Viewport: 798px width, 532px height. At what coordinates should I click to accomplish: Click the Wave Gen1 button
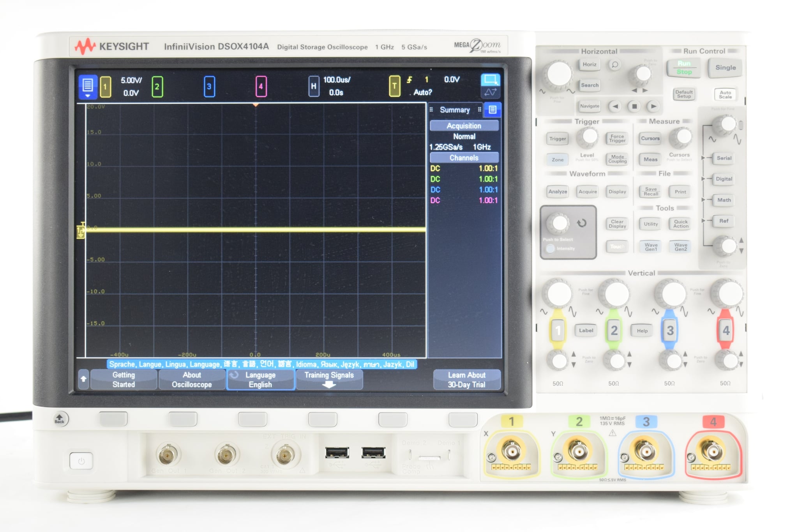click(x=651, y=247)
